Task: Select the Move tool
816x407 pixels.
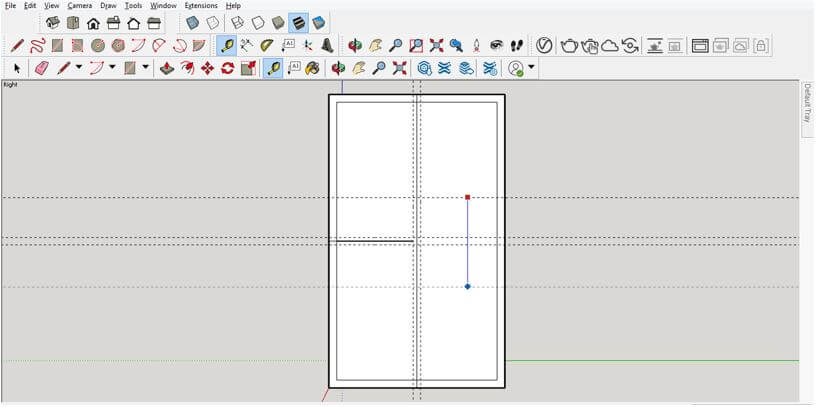Action: pos(207,68)
